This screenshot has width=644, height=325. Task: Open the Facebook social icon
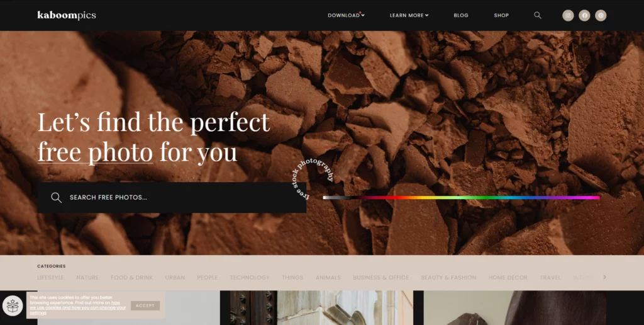click(584, 15)
